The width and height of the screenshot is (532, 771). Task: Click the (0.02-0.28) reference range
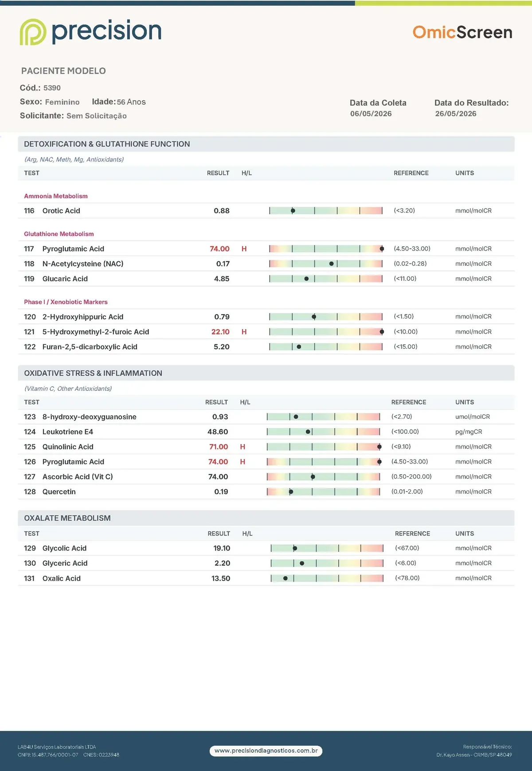point(410,264)
